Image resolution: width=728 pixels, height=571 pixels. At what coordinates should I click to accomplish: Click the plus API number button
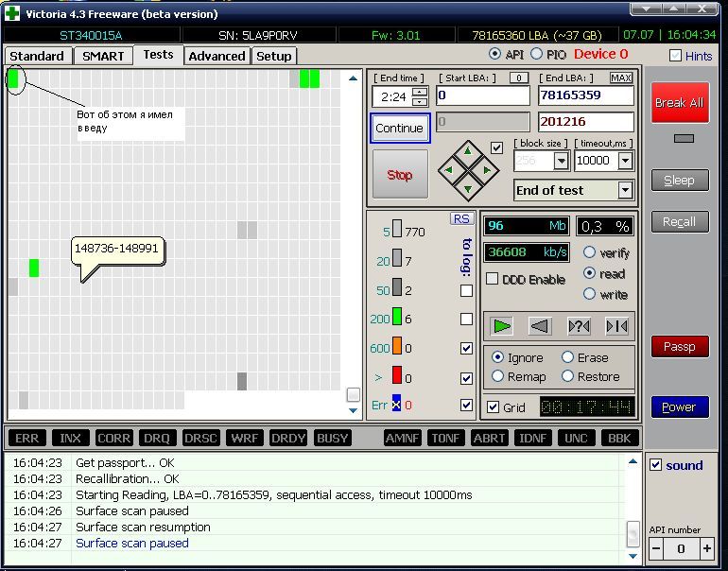point(706,548)
